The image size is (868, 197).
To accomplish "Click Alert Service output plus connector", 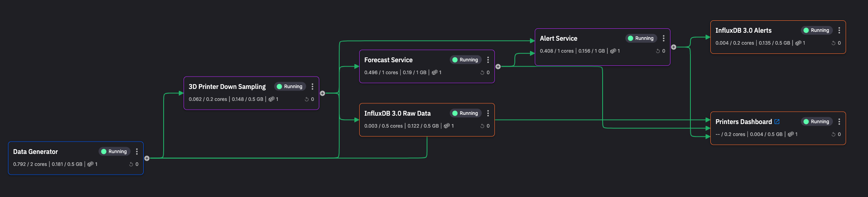I will 674,47.
